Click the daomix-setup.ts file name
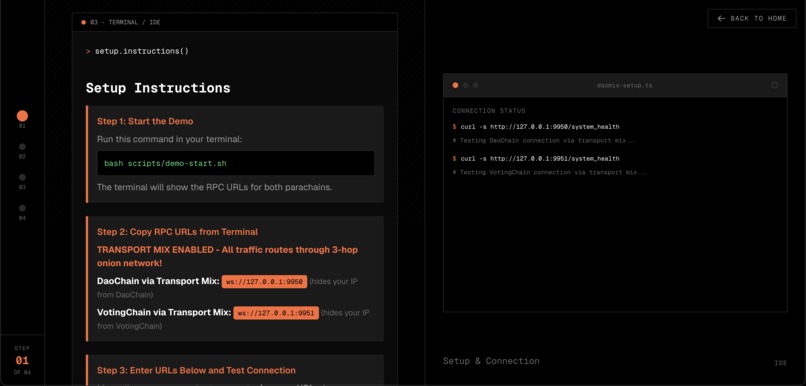 coord(625,85)
